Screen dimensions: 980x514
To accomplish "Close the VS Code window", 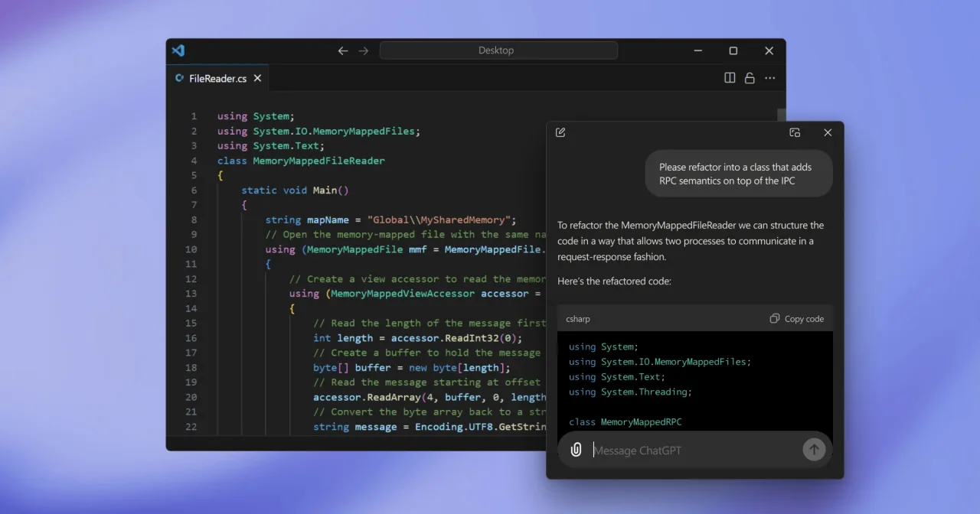I will tap(769, 50).
